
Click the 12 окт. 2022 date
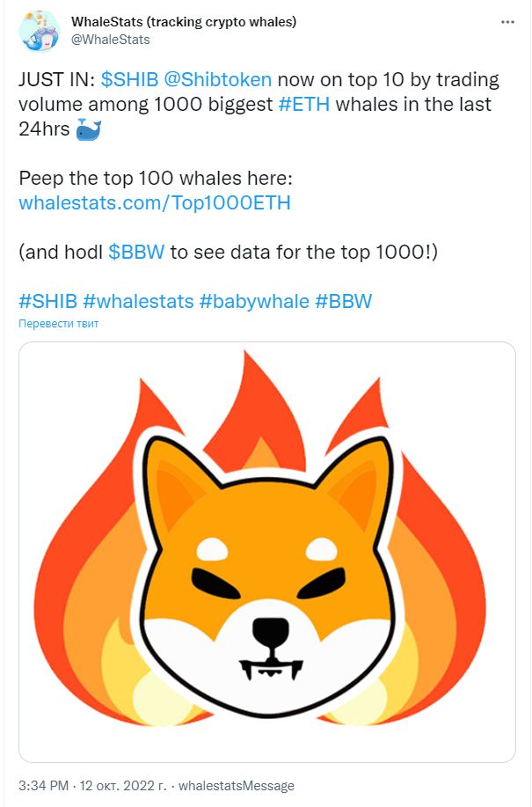[x=123, y=786]
